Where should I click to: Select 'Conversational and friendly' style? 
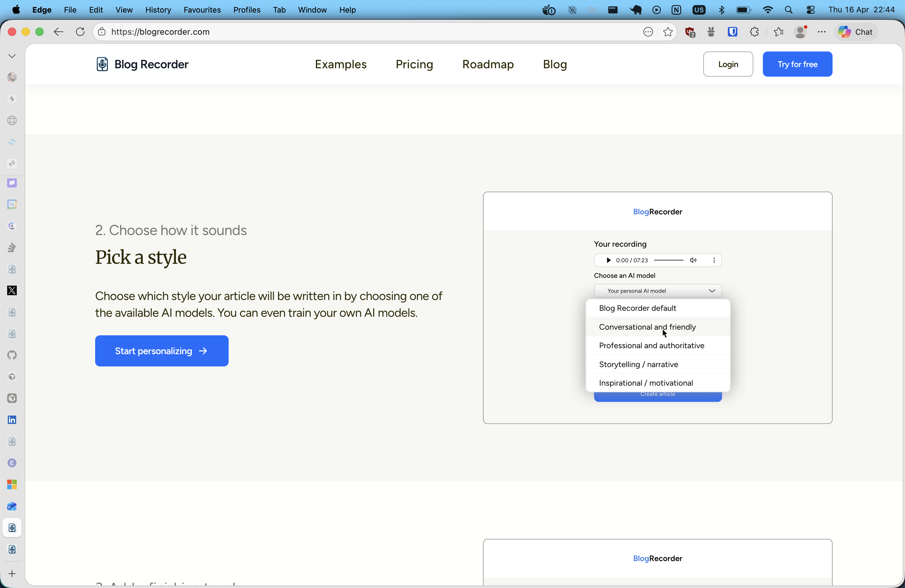pos(648,327)
